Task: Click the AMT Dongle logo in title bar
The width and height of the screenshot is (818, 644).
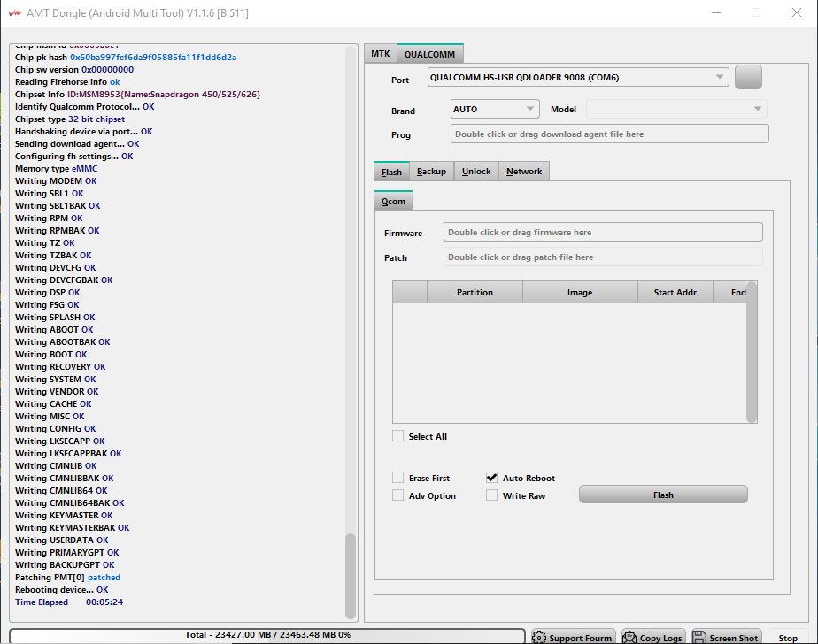Action: point(13,12)
